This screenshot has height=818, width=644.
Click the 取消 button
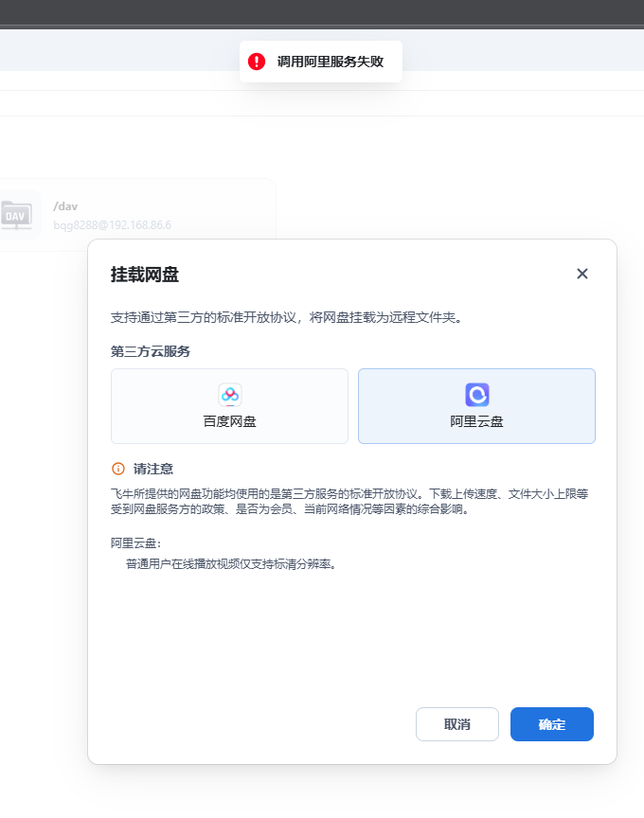click(457, 724)
